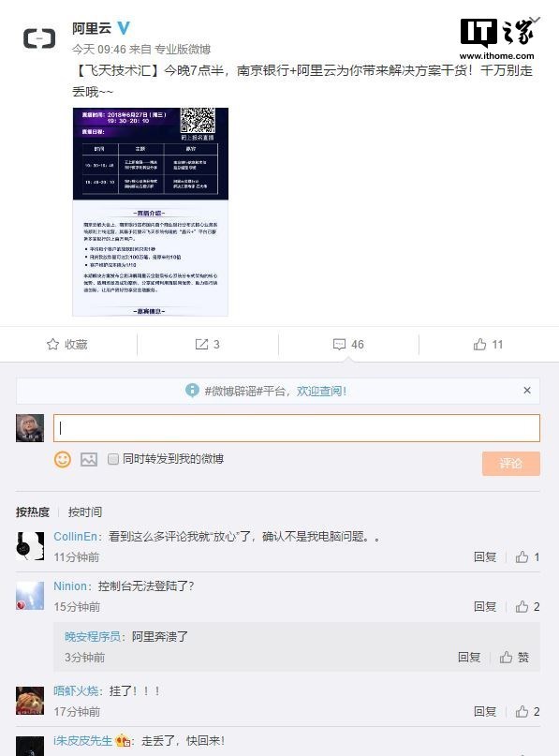Like the post with thumbs-up showing 11
This screenshot has height=756, width=559.
point(479,344)
